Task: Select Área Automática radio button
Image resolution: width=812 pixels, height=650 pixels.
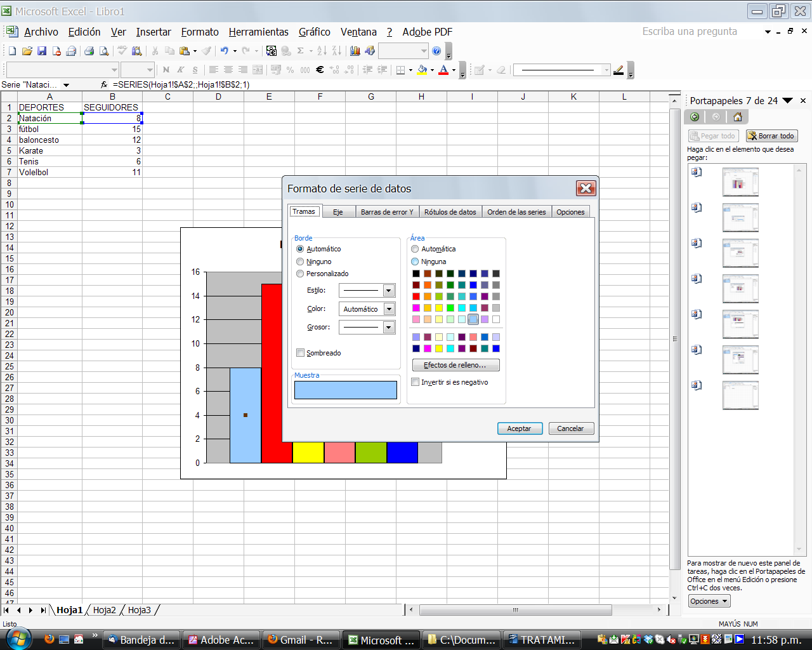Action: [x=415, y=249]
